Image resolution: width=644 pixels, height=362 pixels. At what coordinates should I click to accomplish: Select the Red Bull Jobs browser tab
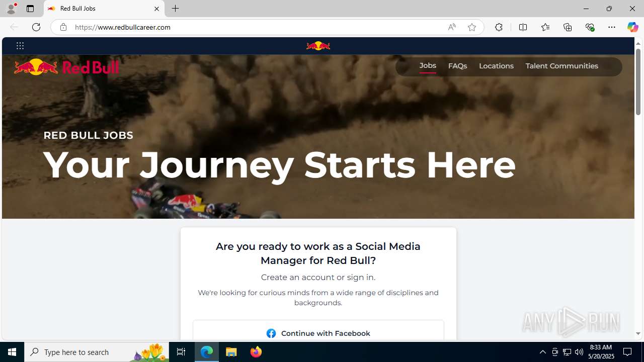click(x=104, y=9)
